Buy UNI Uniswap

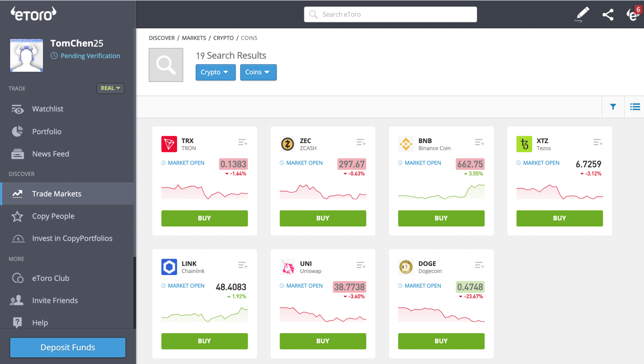323,341
